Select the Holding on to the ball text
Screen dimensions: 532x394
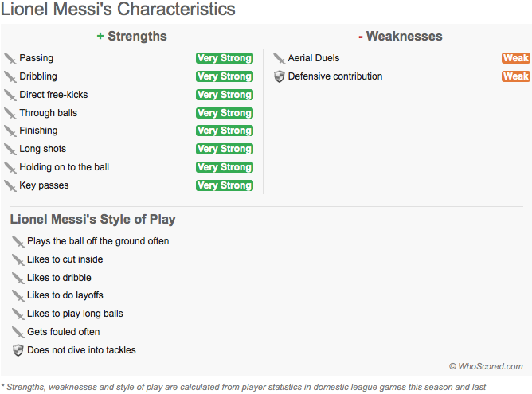click(x=65, y=167)
